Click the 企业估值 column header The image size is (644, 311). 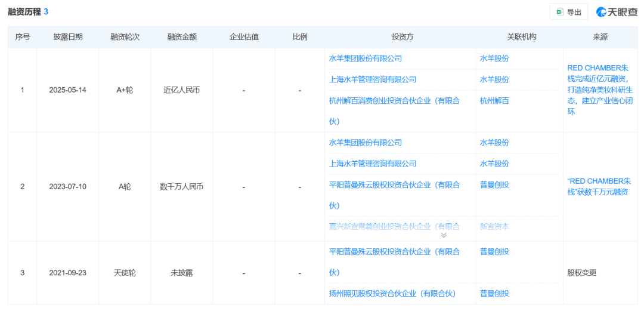pyautogui.click(x=244, y=37)
